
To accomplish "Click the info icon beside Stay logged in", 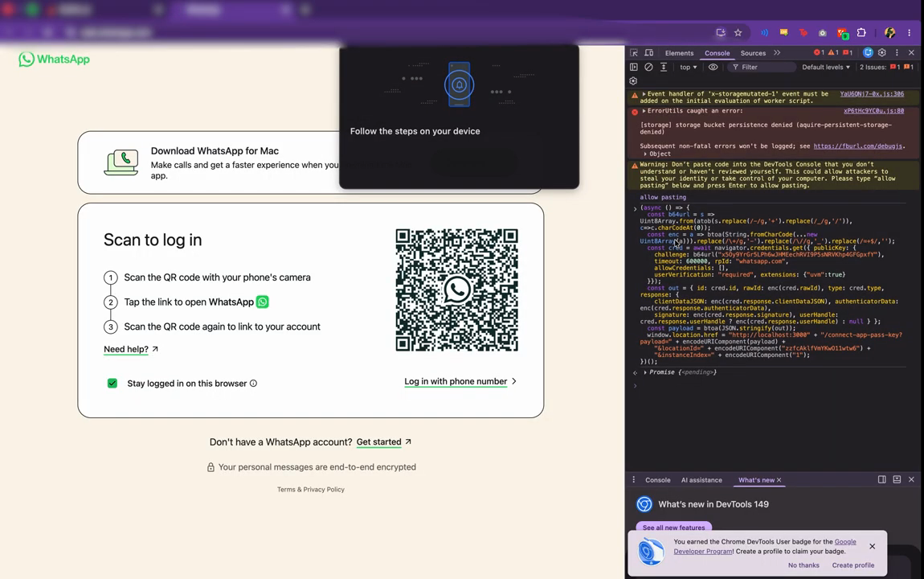I will click(253, 384).
